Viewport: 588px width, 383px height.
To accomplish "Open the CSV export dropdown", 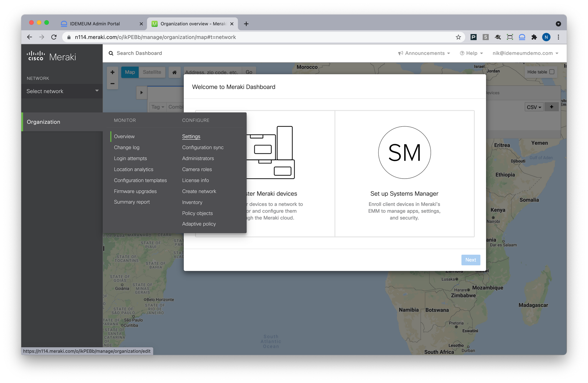I will point(534,107).
